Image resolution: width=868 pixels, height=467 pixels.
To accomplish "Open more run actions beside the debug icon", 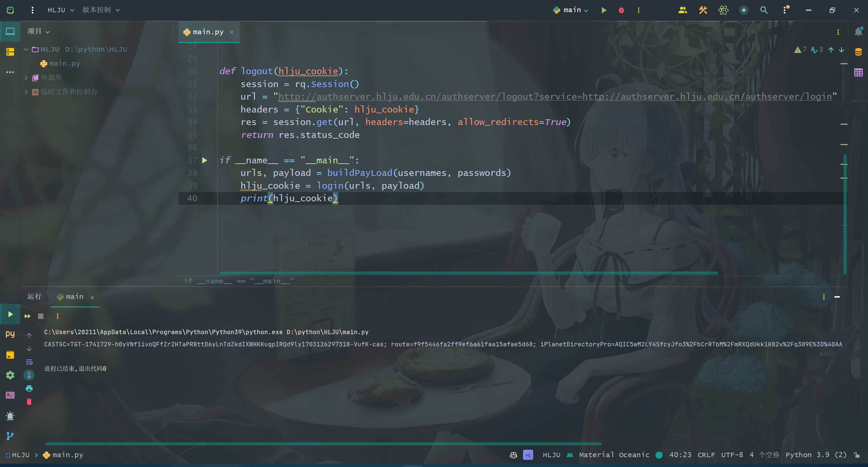I will (x=638, y=10).
